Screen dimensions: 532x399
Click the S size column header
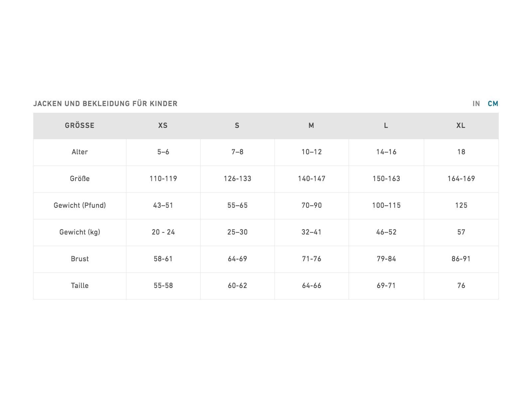point(237,126)
